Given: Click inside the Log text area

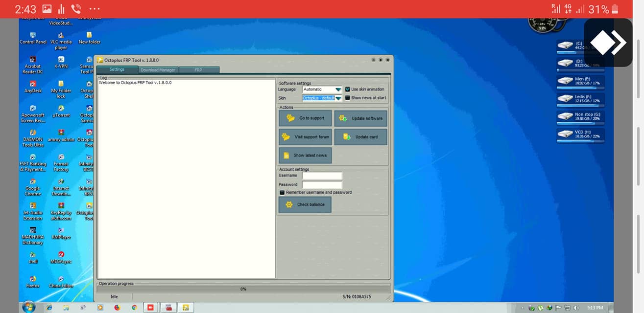Looking at the screenshot, I should pyautogui.click(x=186, y=179).
